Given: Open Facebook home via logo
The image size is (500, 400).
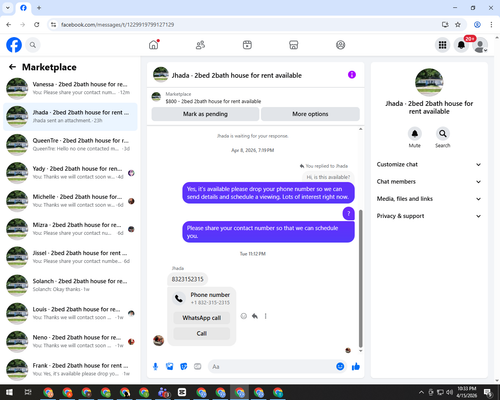Looking at the screenshot, I should point(14,45).
